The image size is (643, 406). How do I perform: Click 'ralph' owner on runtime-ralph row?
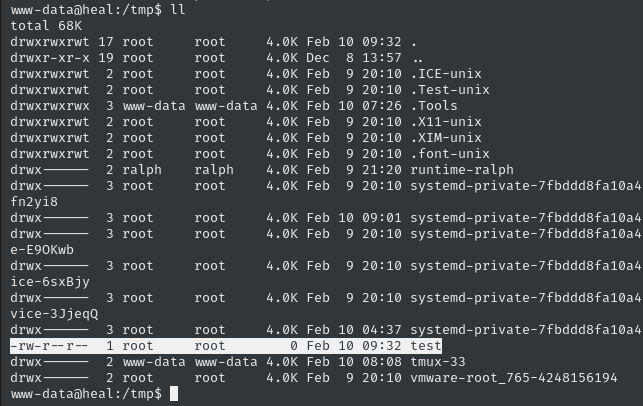tap(142, 170)
